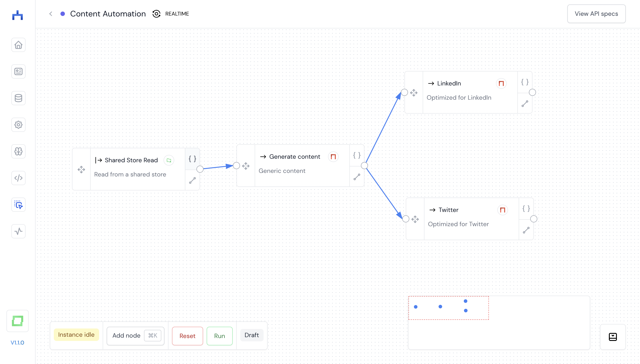Select the Draft tab option
This screenshot has width=640, height=364.
pyautogui.click(x=251, y=334)
